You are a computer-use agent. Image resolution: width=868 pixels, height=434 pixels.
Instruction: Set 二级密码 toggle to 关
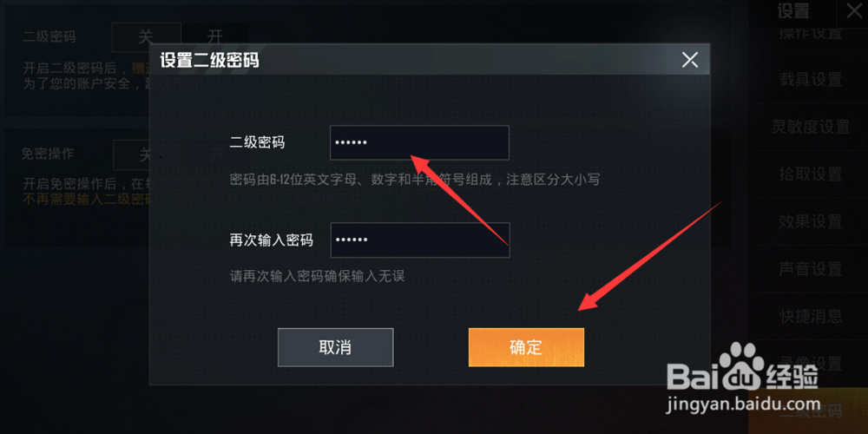click(146, 37)
